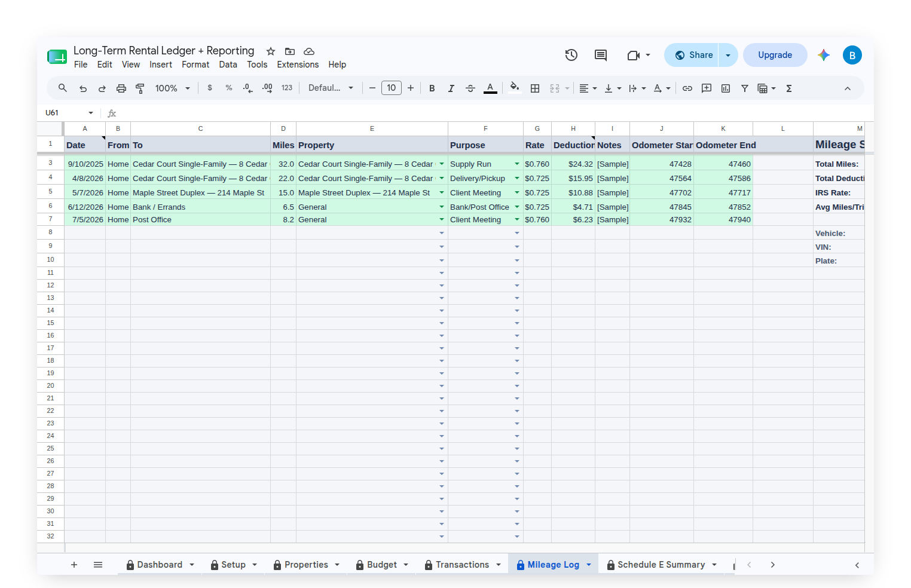911x588 pixels.
Task: Open the Data menu
Action: 228,65
